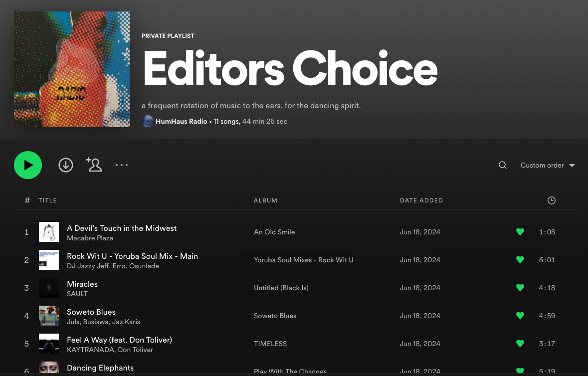Click the Editors Choice playlist cover art
Image resolution: width=588 pixels, height=376 pixels.
tap(72, 69)
